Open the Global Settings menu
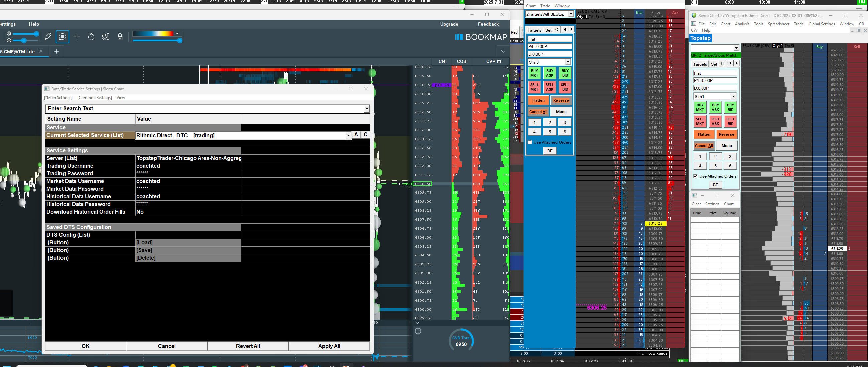The width and height of the screenshot is (868, 367). [x=821, y=24]
